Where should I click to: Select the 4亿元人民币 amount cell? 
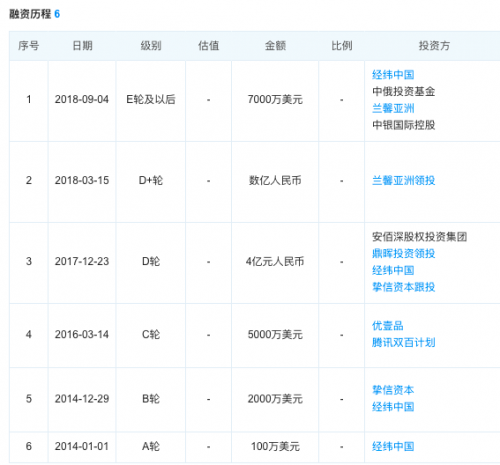click(275, 261)
